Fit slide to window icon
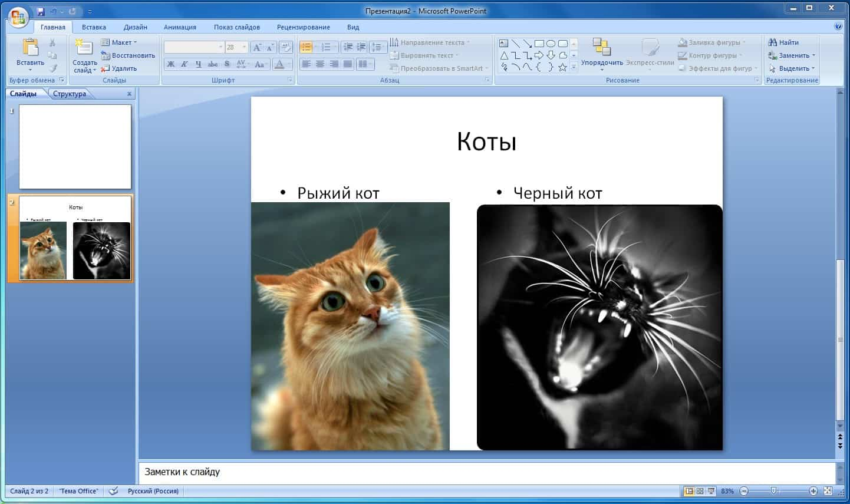The image size is (850, 504). [828, 491]
